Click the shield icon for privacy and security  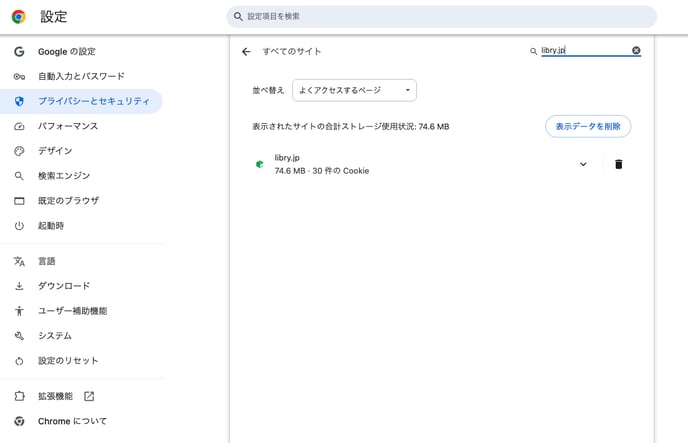point(19,101)
